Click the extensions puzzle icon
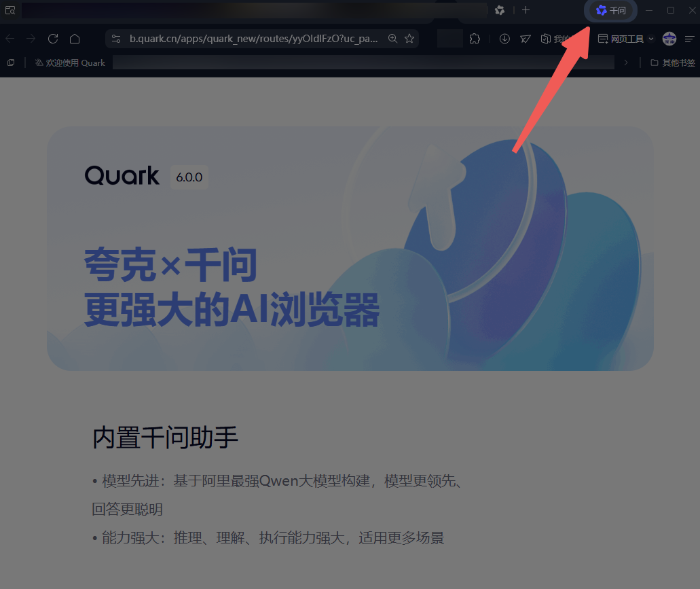The width and height of the screenshot is (700, 589). pos(475,39)
